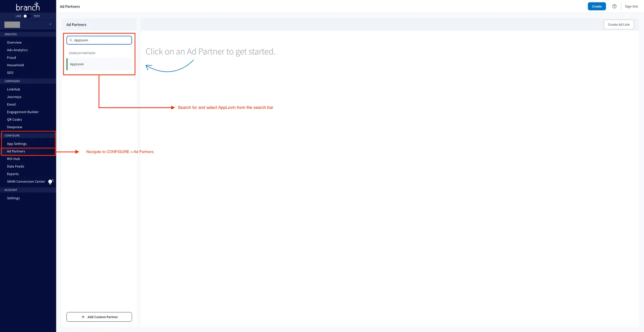Open SEO in sidebar

point(10,73)
